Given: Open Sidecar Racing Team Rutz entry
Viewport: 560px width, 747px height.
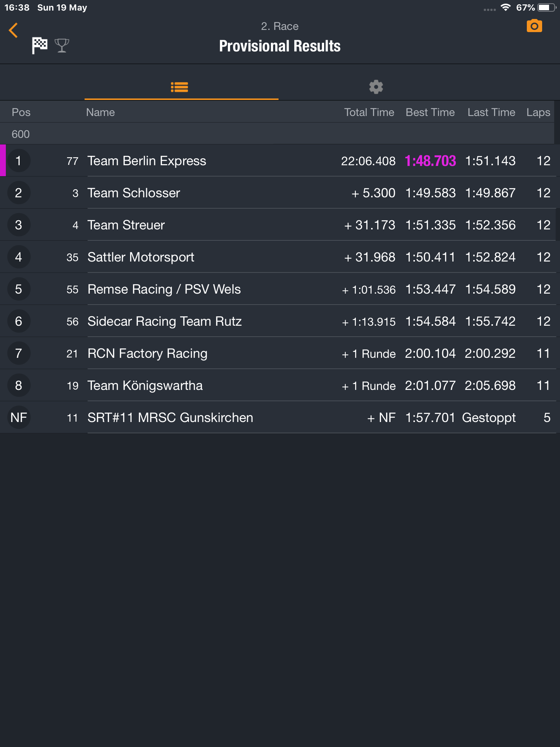Looking at the screenshot, I should point(280,321).
